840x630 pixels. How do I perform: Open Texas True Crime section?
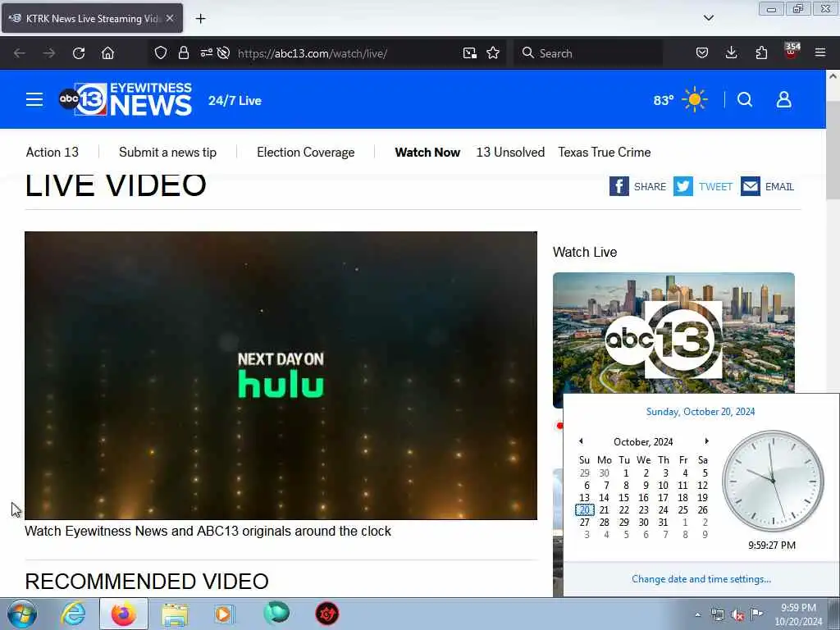605,152
